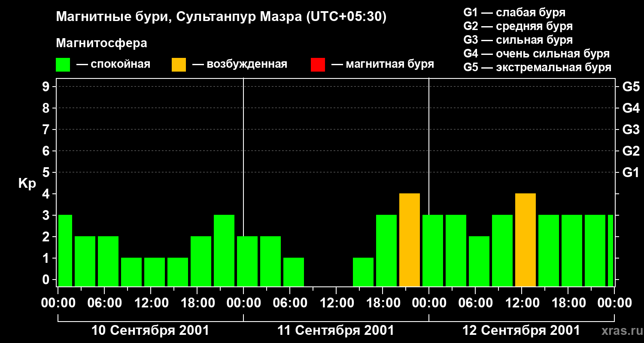Screen dimensions: 644x343
Task: Click 'G5 — экстремальная буря' legend line
Action: click(x=538, y=68)
